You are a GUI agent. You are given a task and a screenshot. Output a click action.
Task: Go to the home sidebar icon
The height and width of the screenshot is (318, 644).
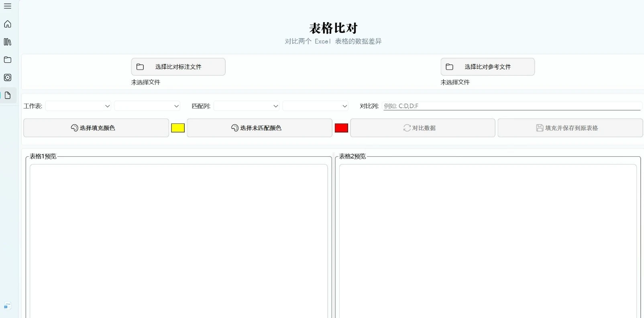8,24
